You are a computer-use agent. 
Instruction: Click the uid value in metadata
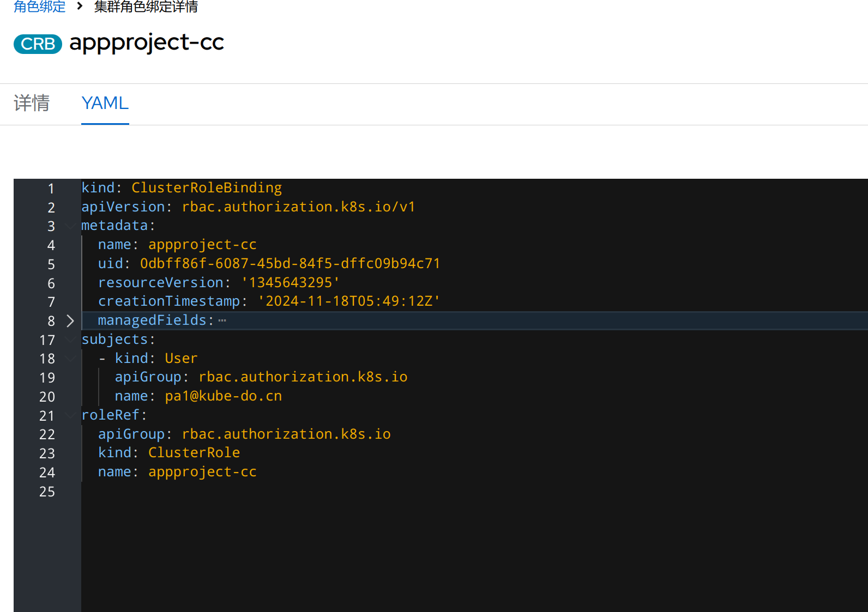(x=290, y=264)
